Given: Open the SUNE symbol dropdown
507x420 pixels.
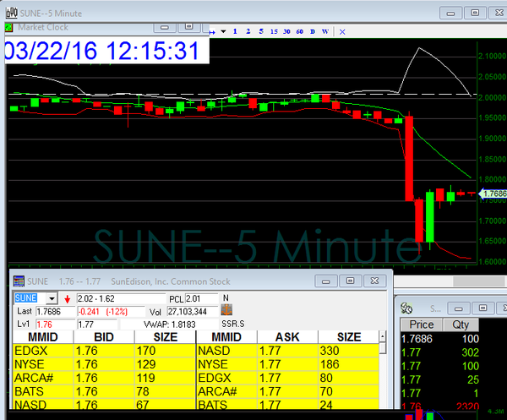Looking at the screenshot, I should point(52,298).
